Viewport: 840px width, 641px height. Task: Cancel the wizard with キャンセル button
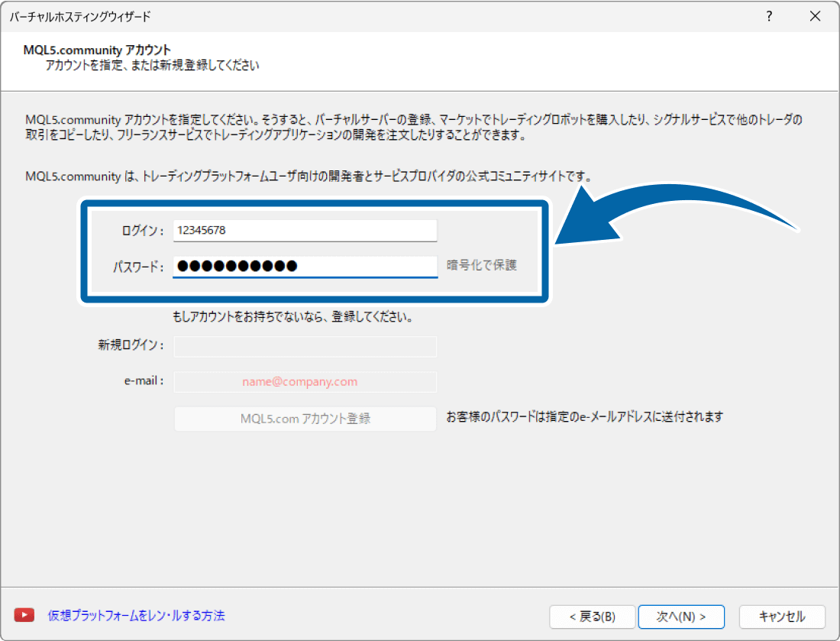(x=782, y=617)
